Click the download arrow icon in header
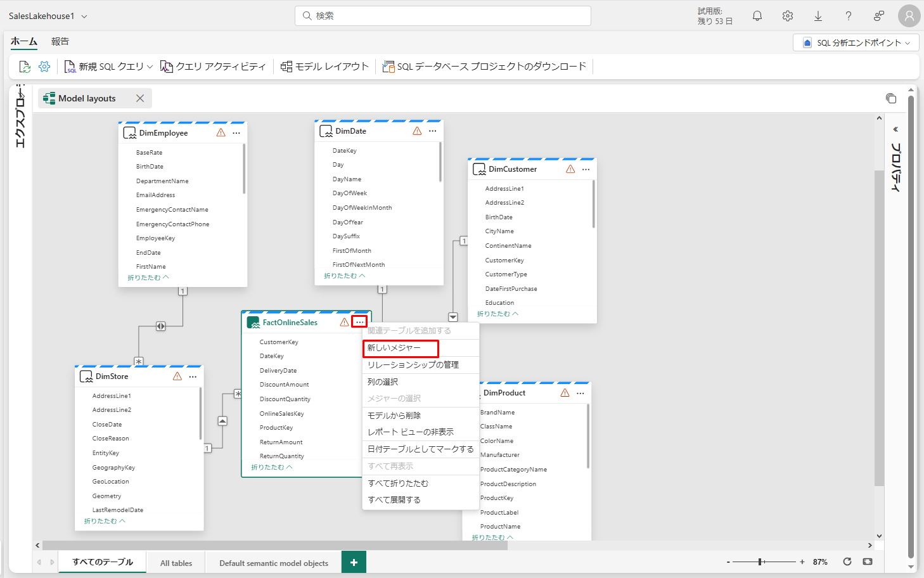924x578 pixels. 818,16
